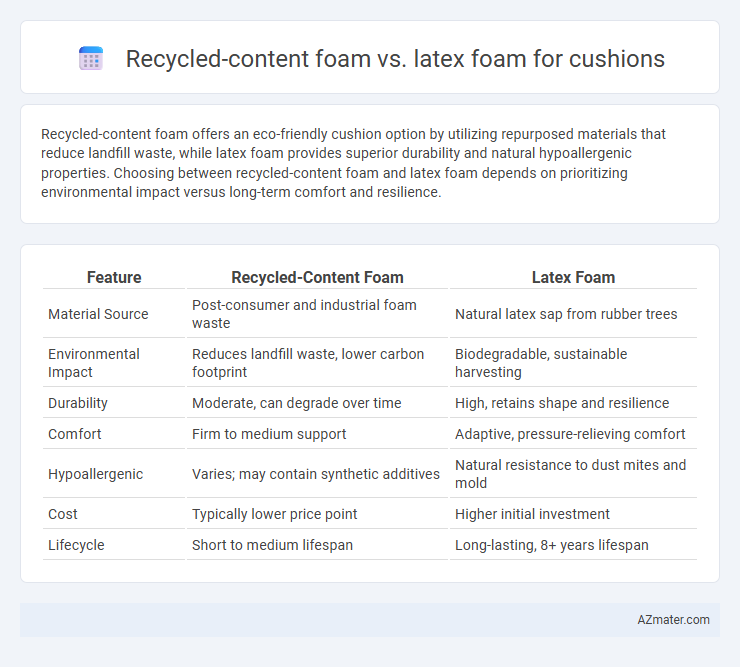Click 'Higher initial investment' cell
740x667 pixels.
pyautogui.click(x=573, y=514)
